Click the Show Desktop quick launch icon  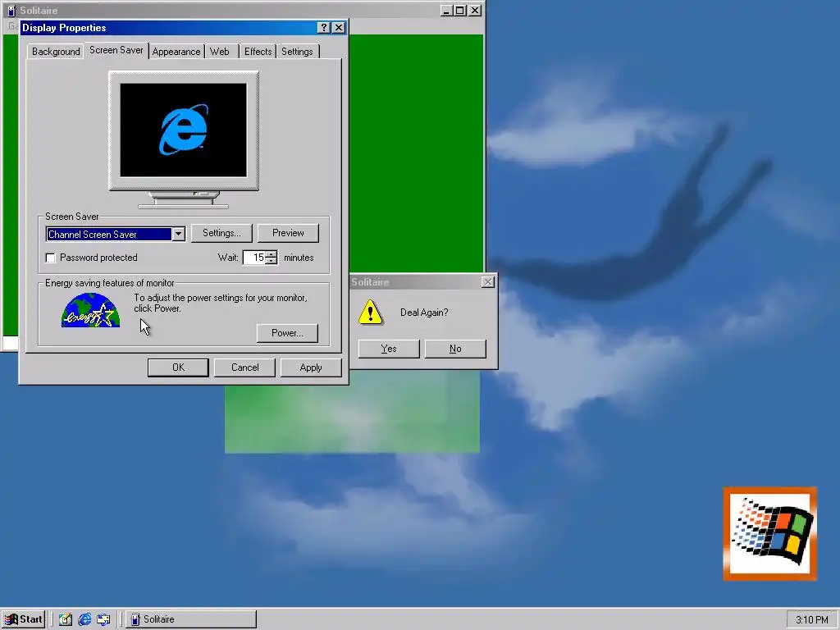(x=66, y=619)
